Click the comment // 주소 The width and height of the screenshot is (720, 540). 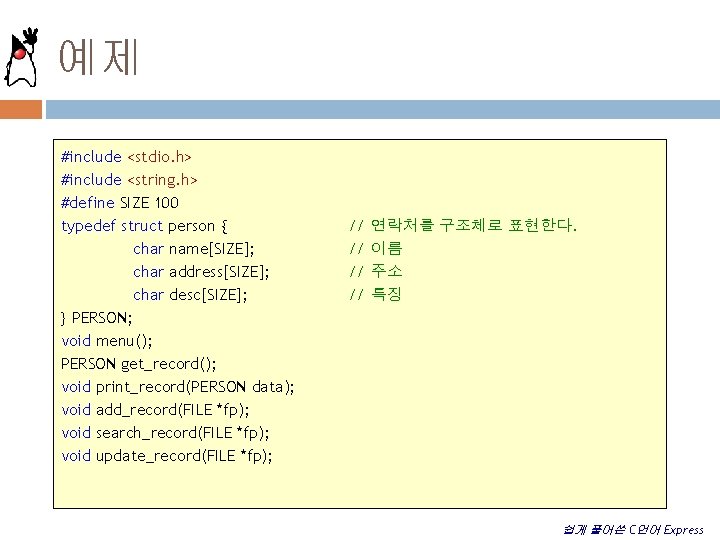376,271
